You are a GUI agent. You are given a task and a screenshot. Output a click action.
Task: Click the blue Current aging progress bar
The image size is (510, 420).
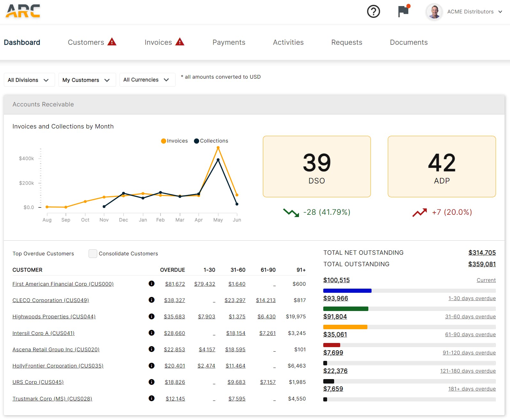pyautogui.click(x=347, y=291)
